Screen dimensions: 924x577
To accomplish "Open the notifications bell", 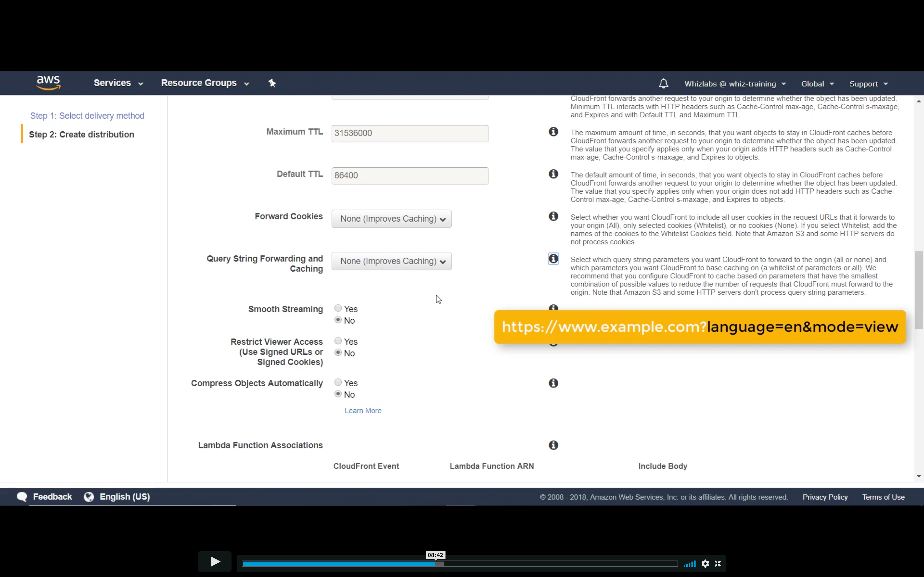I will point(663,83).
